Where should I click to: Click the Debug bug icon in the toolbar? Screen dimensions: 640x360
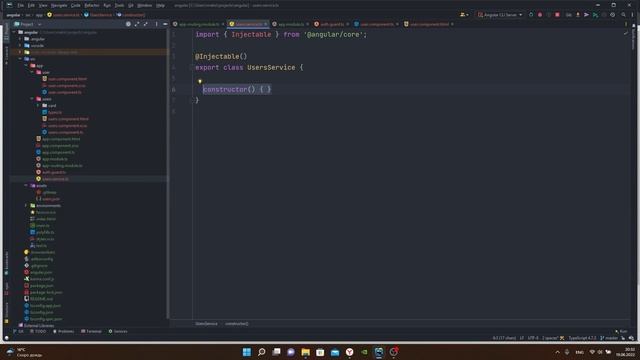coord(540,15)
